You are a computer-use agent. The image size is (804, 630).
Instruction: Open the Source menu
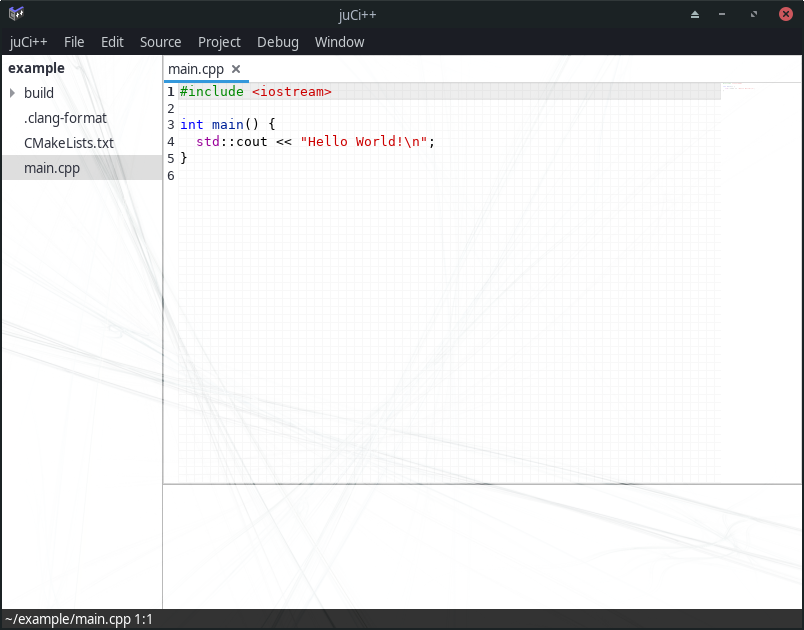tap(160, 42)
